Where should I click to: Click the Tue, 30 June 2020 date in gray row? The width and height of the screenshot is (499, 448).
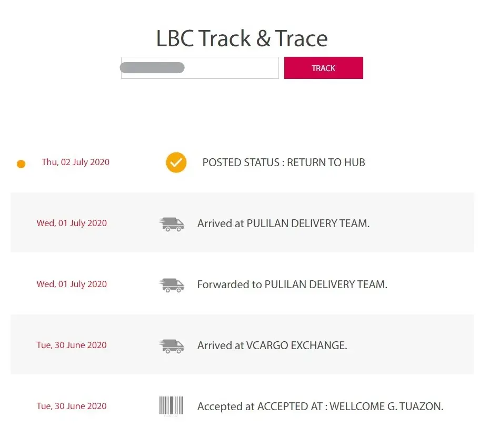coord(72,345)
